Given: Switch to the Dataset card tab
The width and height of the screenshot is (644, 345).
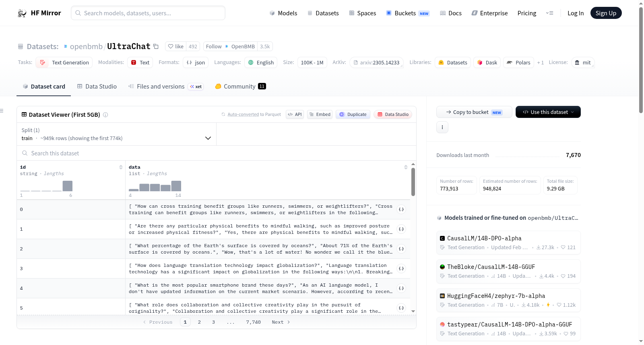Looking at the screenshot, I should coord(43,87).
